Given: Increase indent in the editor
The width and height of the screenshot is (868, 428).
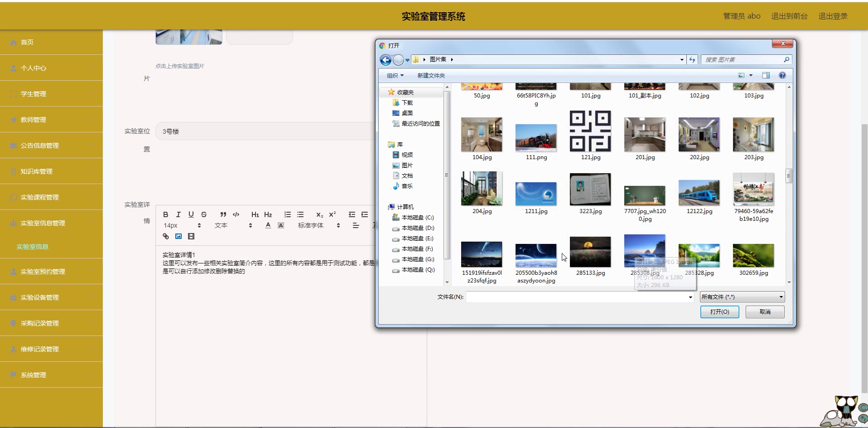Looking at the screenshot, I should pyautogui.click(x=364, y=214).
